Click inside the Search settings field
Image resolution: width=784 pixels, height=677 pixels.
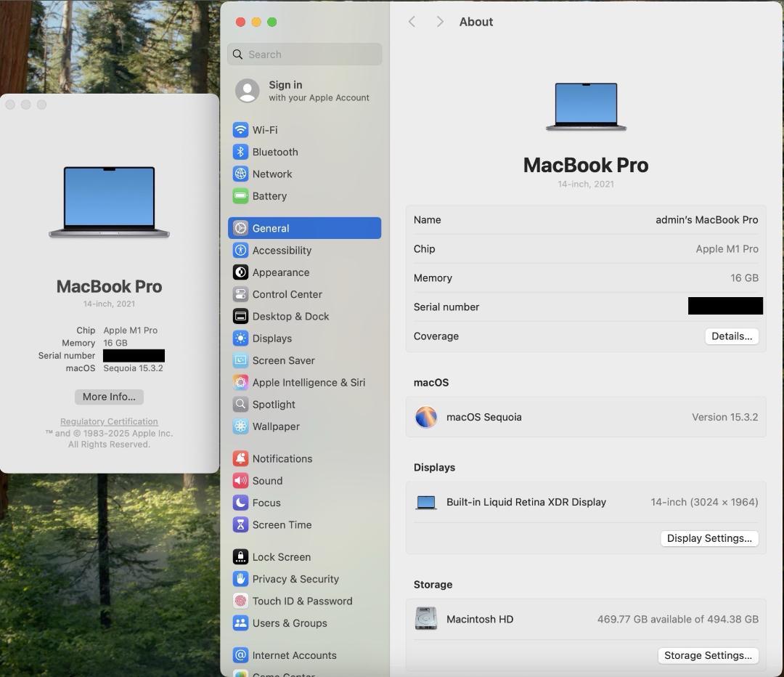304,54
